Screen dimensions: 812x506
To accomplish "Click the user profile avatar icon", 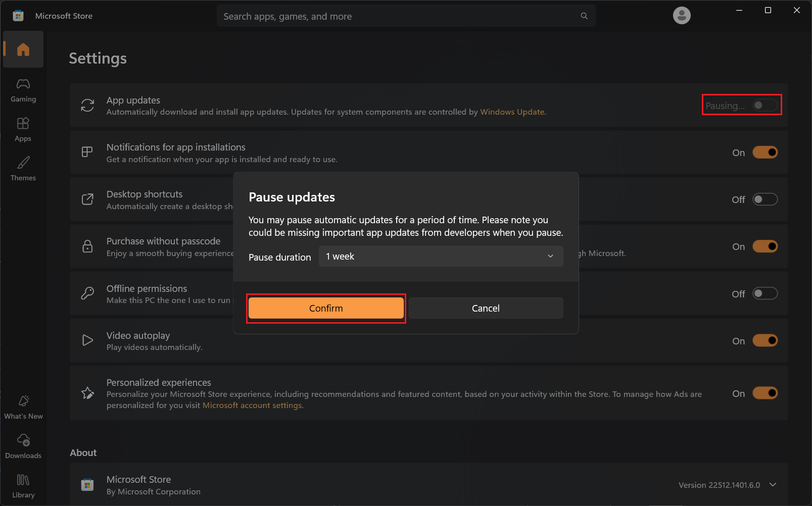I will pos(682,16).
